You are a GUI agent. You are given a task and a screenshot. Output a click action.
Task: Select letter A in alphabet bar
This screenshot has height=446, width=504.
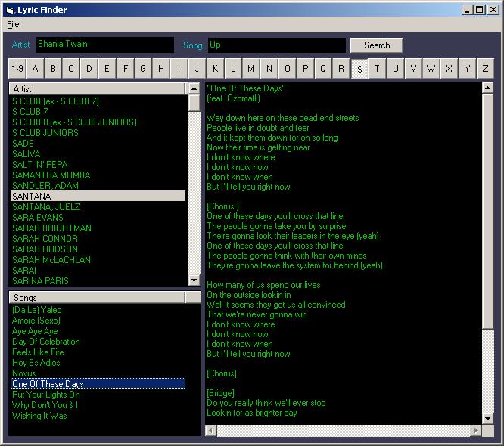[35, 69]
